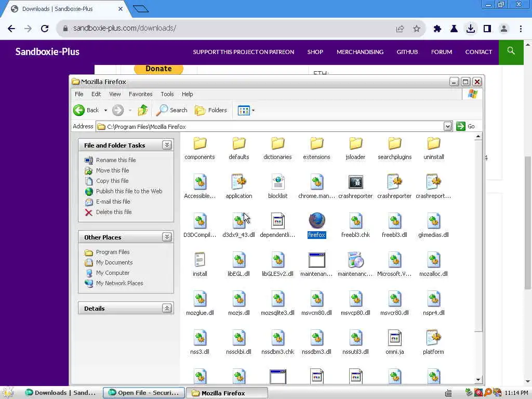
Task: Expand the Address bar dropdown
Action: coord(448,127)
